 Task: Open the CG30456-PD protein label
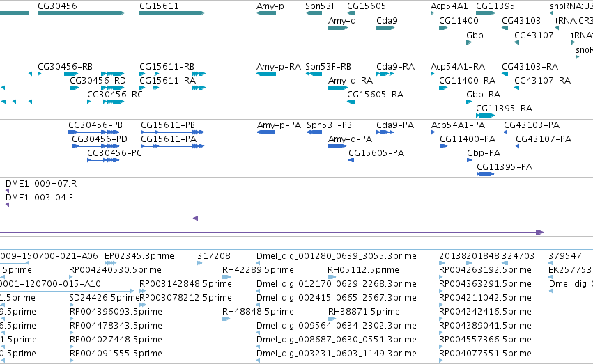point(100,139)
